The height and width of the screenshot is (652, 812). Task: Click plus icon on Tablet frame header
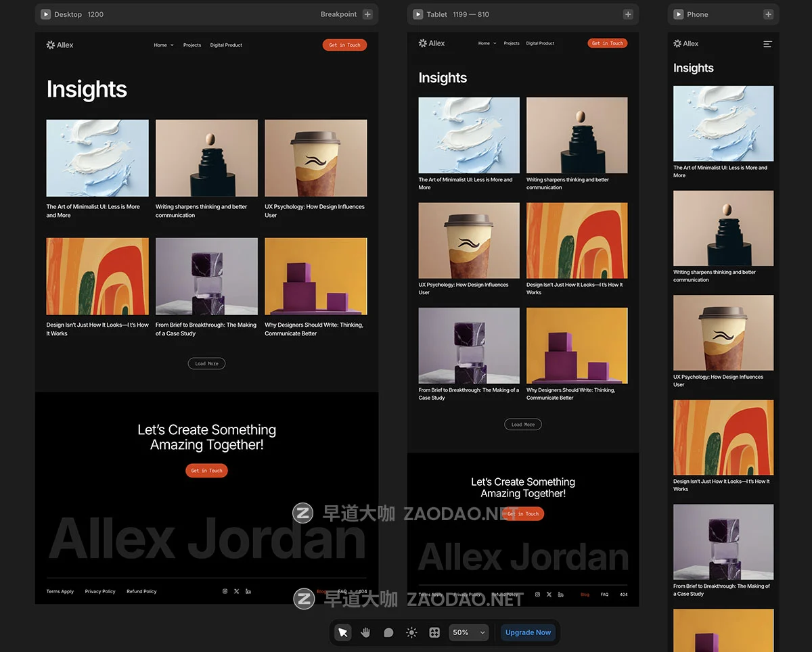tap(628, 14)
